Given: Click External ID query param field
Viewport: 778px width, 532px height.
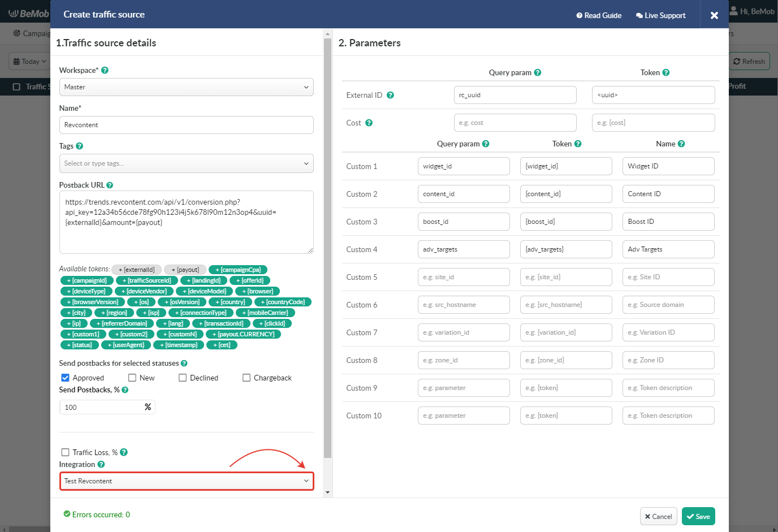Looking at the screenshot, I should click(515, 95).
